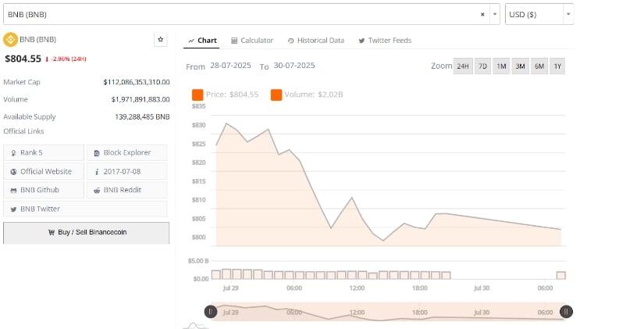Toggle the Price series legend swatch
This screenshot has width=644, height=329.
[197, 95]
